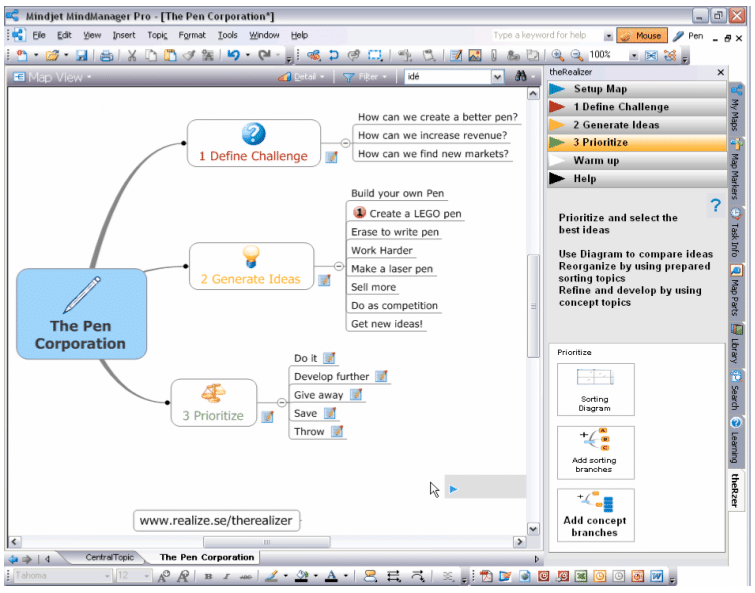Click the Insert boundary dashed-box icon

click(375, 55)
